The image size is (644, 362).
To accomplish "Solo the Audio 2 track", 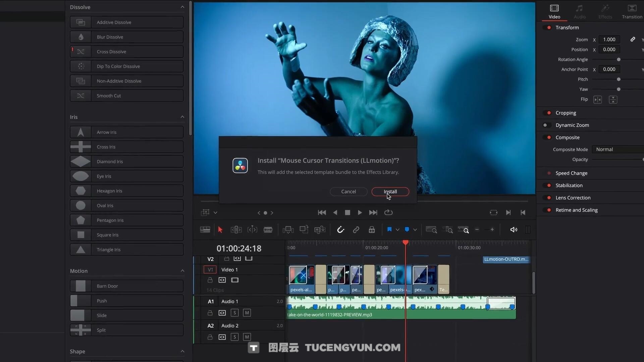I will click(234, 337).
